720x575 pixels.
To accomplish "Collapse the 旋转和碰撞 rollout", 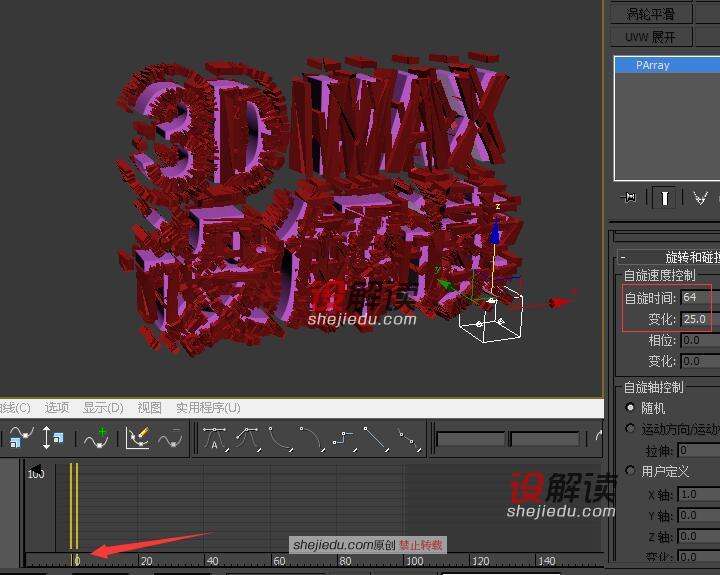I will pyautogui.click(x=669, y=257).
